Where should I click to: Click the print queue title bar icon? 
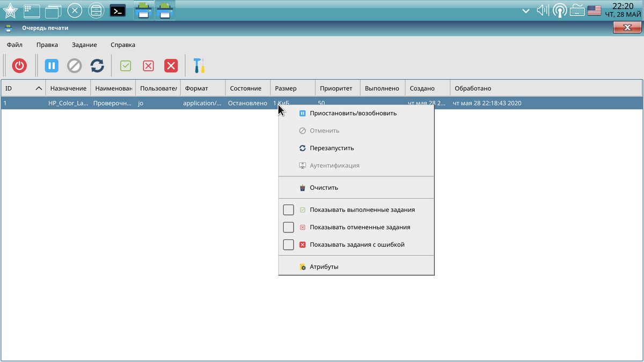tap(8, 28)
